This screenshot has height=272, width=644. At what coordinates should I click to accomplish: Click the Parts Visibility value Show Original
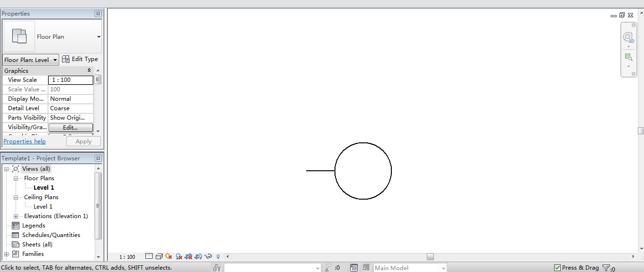pos(71,118)
